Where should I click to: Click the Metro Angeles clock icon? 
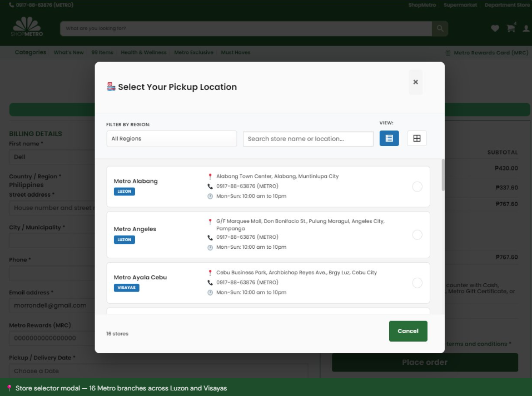(210, 248)
